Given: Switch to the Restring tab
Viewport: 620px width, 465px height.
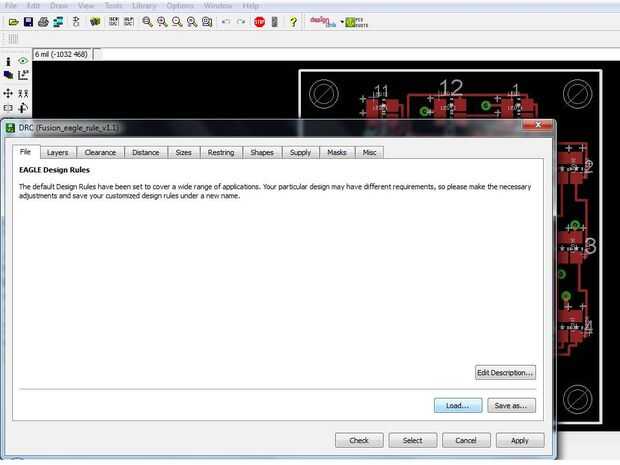Looking at the screenshot, I should click(x=221, y=153).
